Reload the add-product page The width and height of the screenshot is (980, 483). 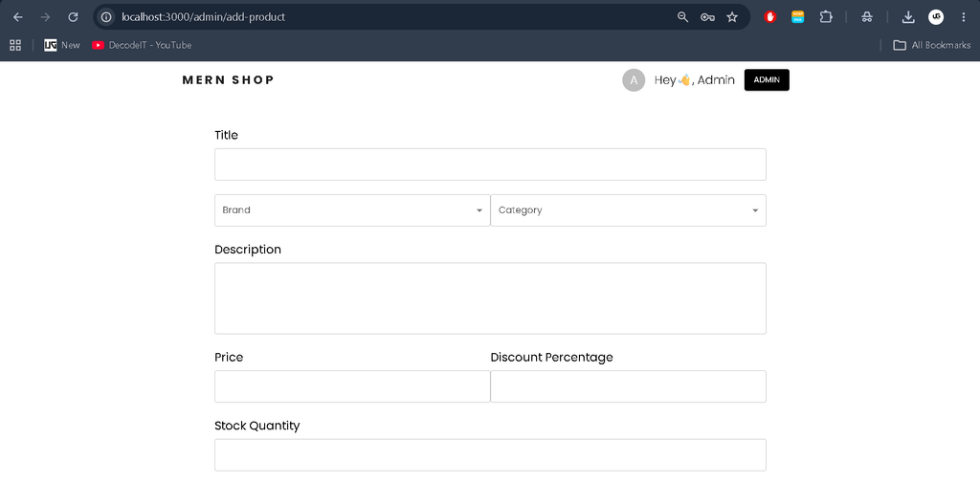pyautogui.click(x=73, y=17)
